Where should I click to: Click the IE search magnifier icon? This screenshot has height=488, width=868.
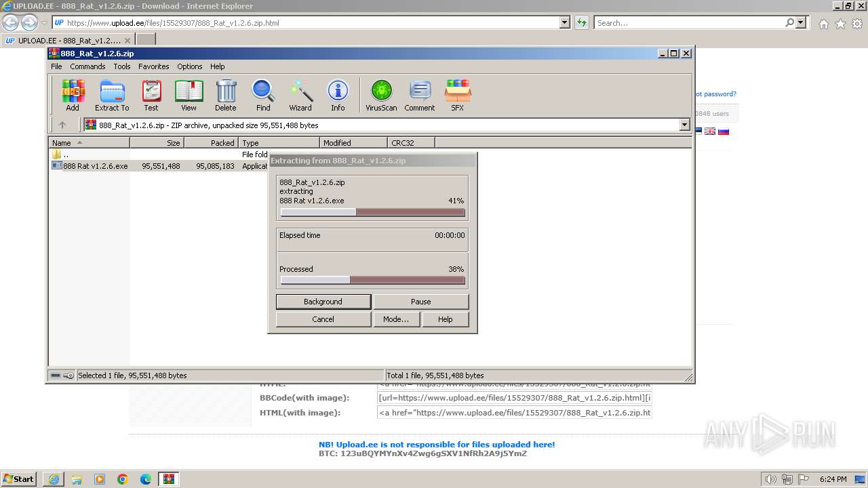pyautogui.click(x=789, y=22)
